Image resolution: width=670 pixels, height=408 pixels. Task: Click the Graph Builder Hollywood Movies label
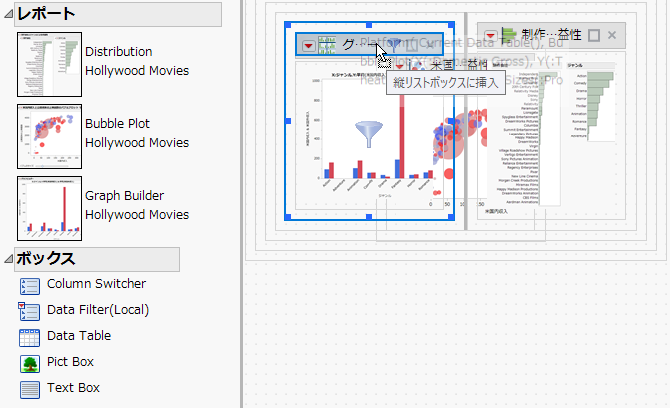pos(137,205)
